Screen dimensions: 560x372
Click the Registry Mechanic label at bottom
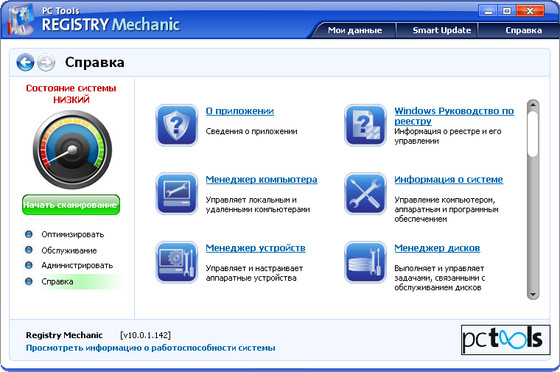pos(64,335)
